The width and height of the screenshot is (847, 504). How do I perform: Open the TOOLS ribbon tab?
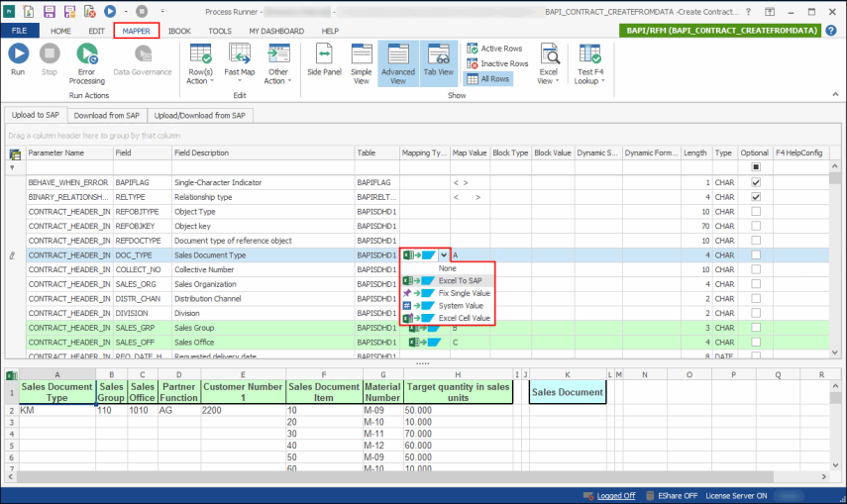(220, 32)
